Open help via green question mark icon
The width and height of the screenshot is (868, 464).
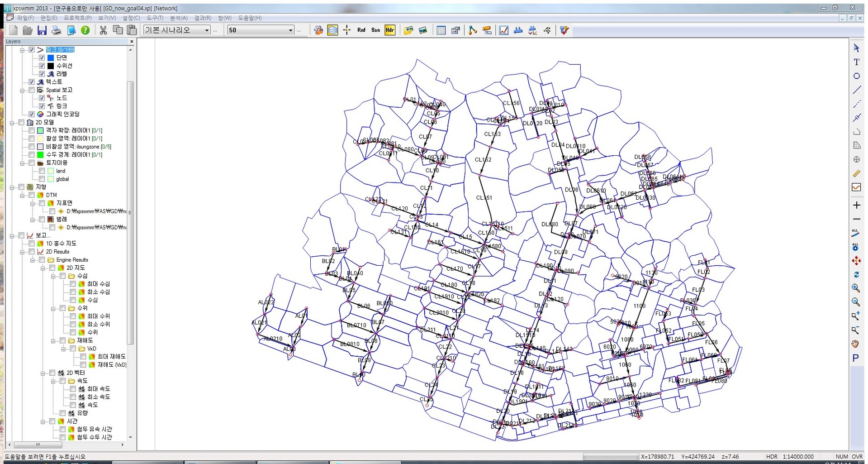coord(85,30)
